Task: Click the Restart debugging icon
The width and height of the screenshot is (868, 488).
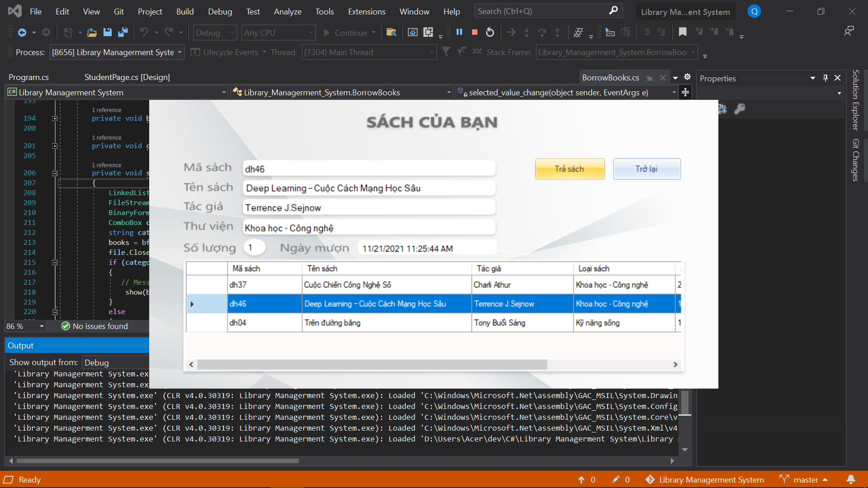Action: 490,32
